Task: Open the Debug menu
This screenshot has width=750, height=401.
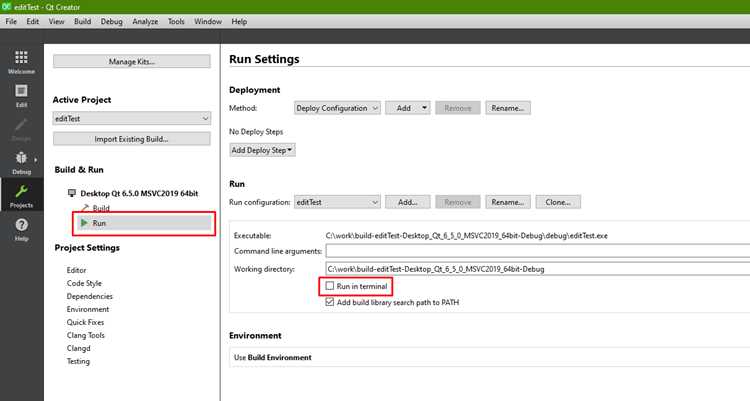Action: click(x=111, y=22)
